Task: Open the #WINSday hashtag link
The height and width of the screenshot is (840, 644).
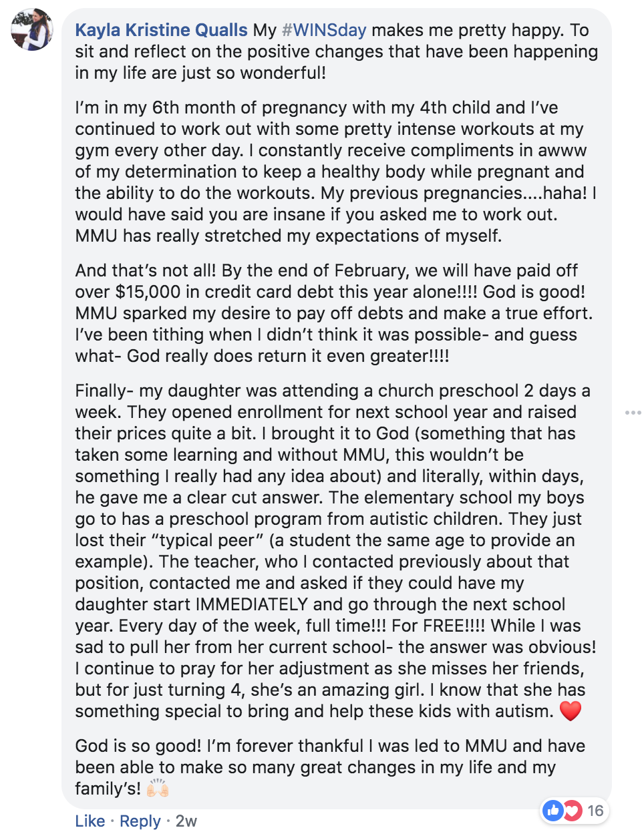Action: pos(324,30)
